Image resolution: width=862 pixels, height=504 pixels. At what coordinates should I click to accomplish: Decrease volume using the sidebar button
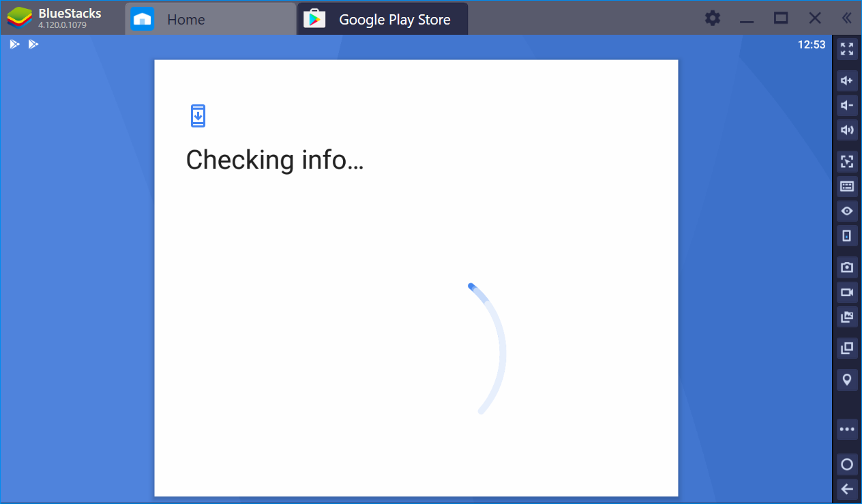point(847,105)
